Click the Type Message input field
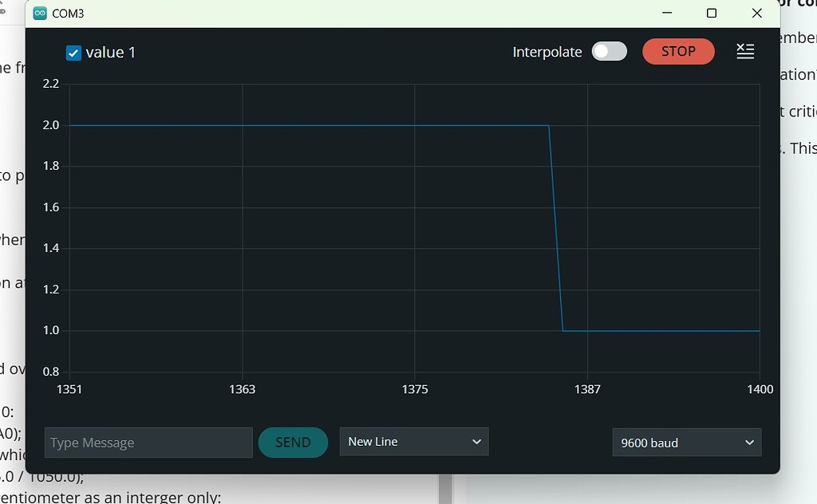The image size is (817, 504). coord(148,442)
